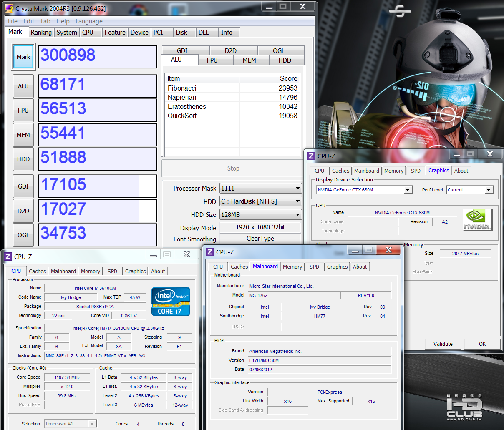Expand the Processor Mask dropdown
This screenshot has width=504, height=430.
[297, 188]
